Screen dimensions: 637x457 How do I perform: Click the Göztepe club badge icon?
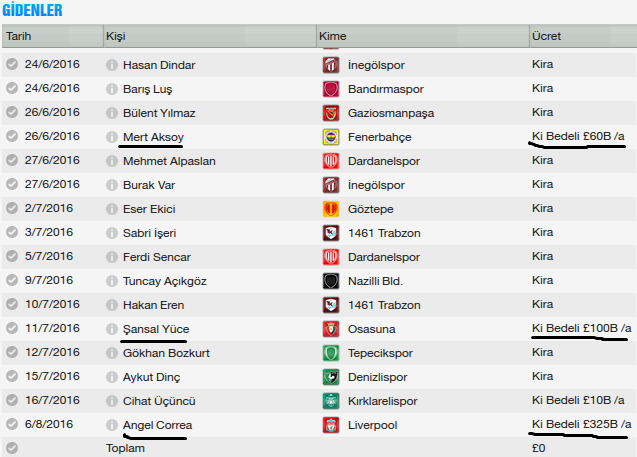coord(331,209)
